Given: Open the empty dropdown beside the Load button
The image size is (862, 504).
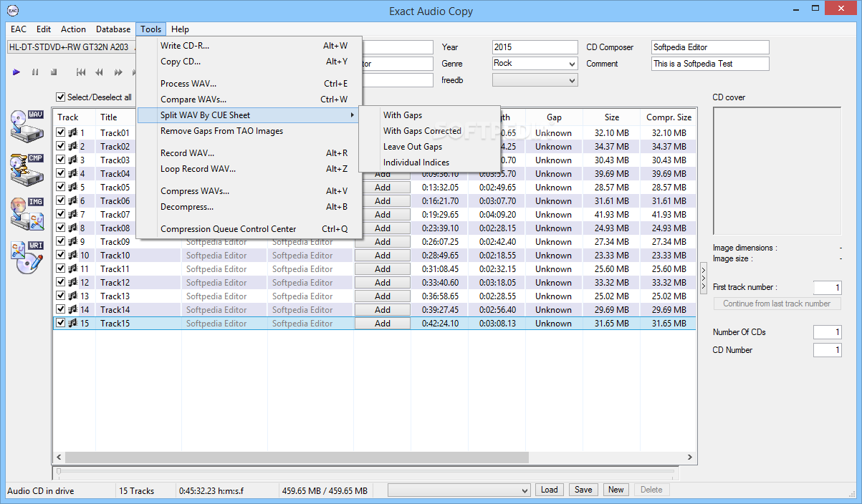Looking at the screenshot, I should tap(459, 490).
